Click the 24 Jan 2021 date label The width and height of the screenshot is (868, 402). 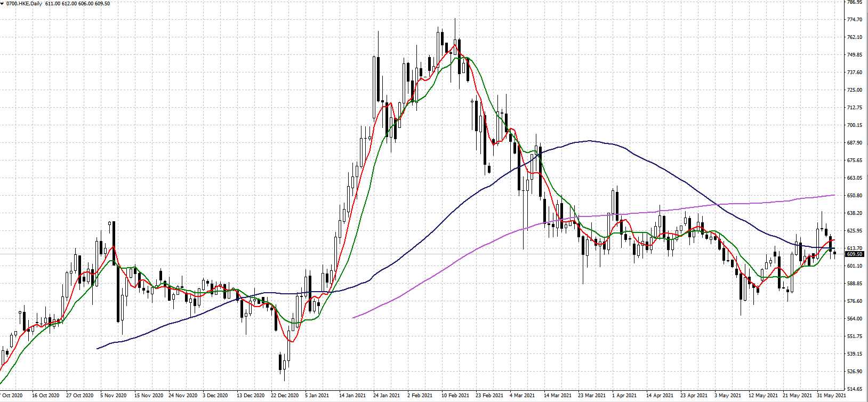click(387, 396)
